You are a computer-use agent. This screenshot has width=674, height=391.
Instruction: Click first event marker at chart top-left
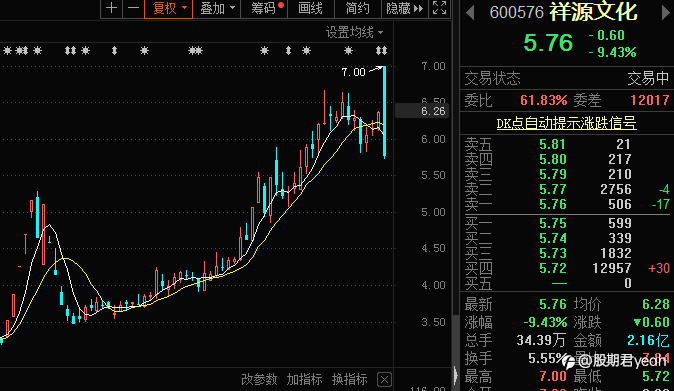point(7,51)
